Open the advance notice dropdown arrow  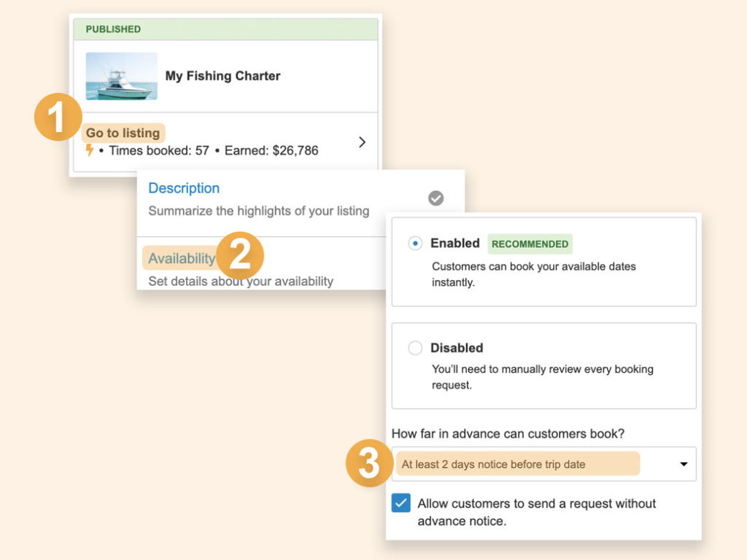click(x=684, y=464)
